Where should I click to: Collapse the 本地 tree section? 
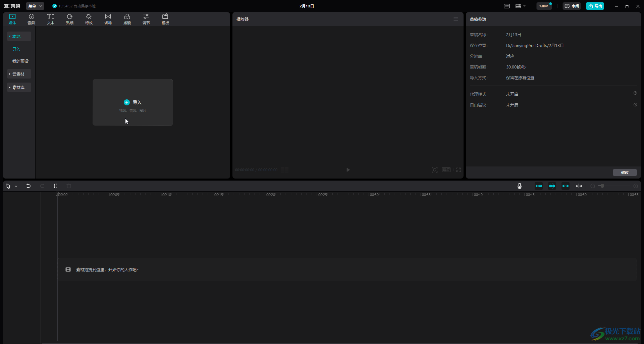(19, 36)
